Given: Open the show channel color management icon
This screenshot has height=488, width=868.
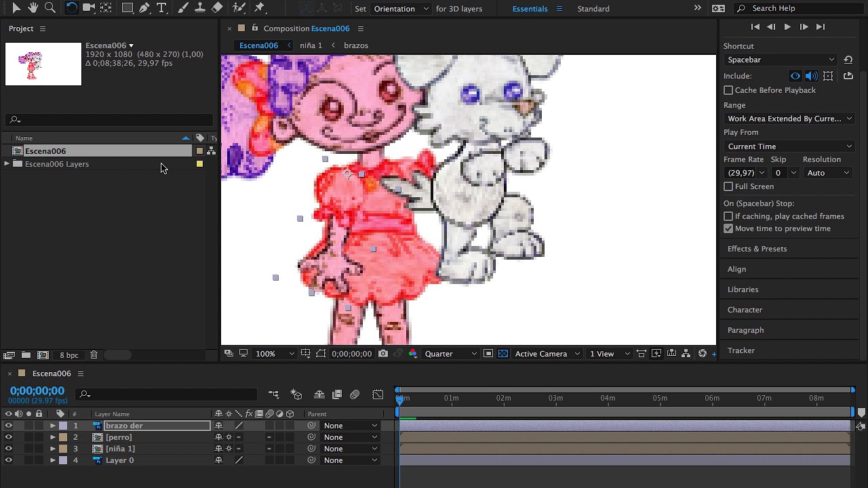Looking at the screenshot, I should coord(412,354).
